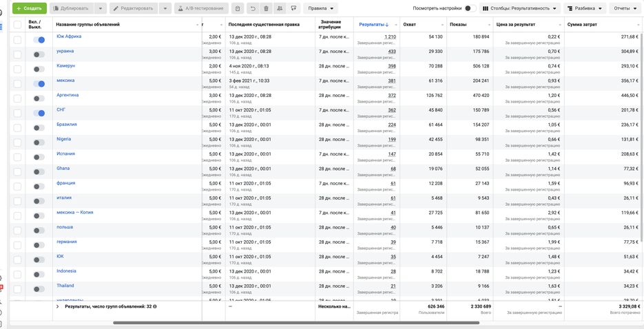The image size is (644, 329).
Task: Open the Отчеты dropdown
Action: tap(625, 8)
